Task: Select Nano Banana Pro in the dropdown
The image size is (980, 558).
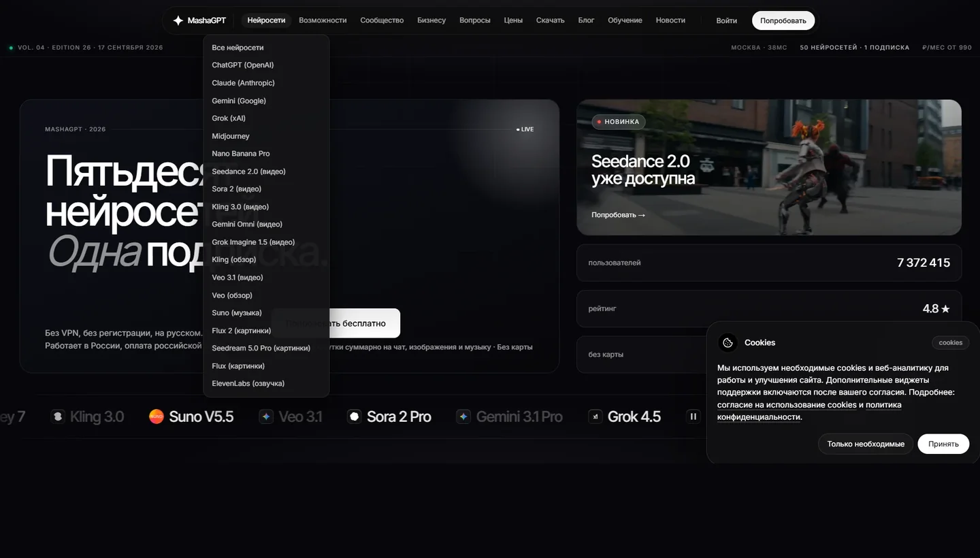Action: pos(266,154)
